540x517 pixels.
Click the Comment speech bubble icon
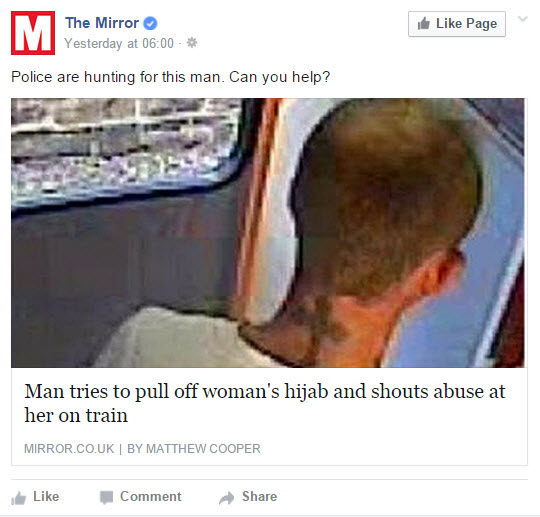click(x=106, y=497)
